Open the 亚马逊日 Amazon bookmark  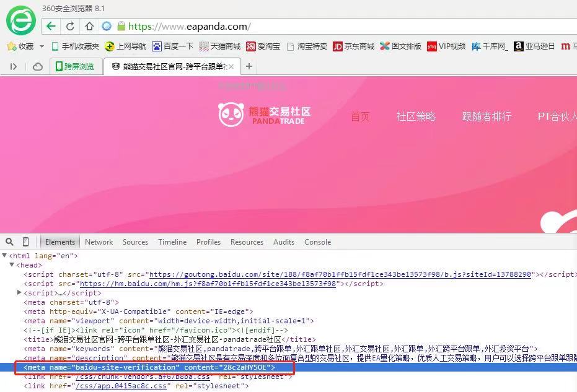[534, 46]
